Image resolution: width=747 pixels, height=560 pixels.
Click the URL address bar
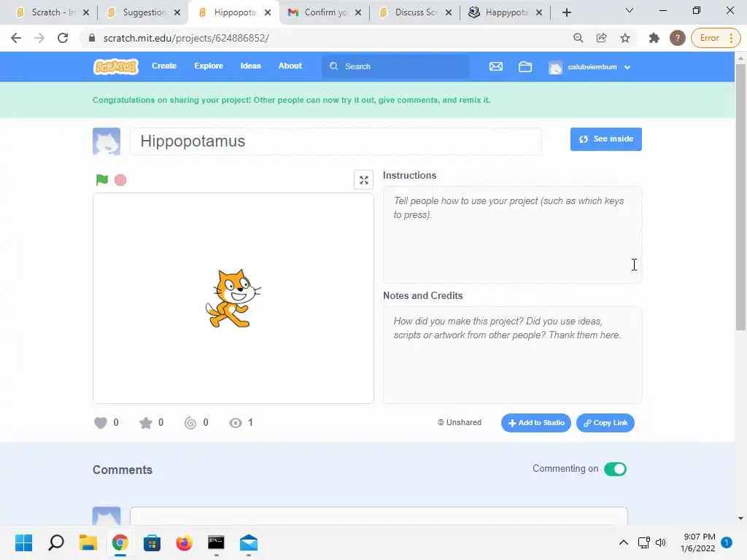click(329, 38)
